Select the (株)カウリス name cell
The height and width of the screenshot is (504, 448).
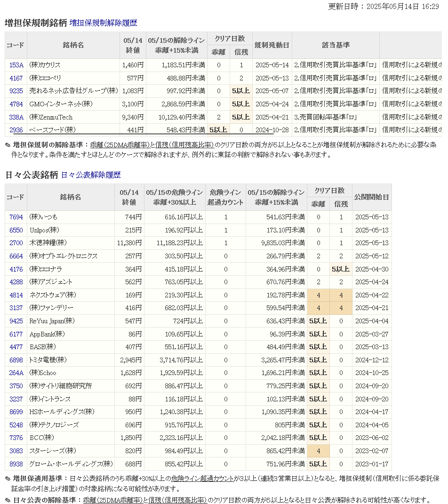pyautogui.click(x=73, y=65)
